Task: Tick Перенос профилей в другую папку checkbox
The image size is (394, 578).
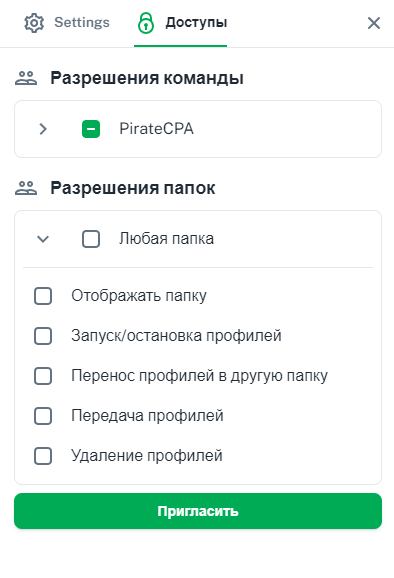Action: (x=43, y=376)
